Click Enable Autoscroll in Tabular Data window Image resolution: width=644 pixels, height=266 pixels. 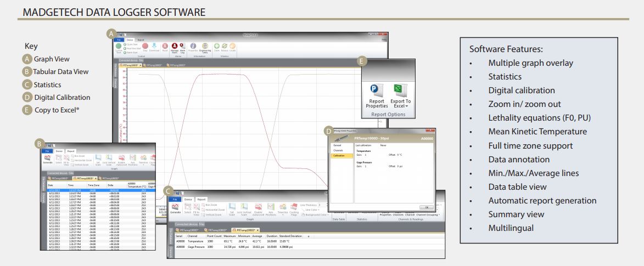coord(121,157)
